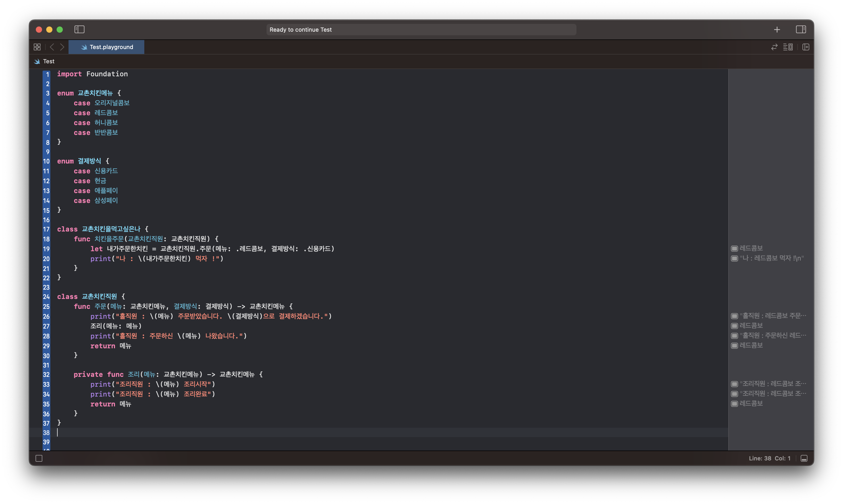
Task: Show quick look result for line 19
Action: (x=734, y=249)
